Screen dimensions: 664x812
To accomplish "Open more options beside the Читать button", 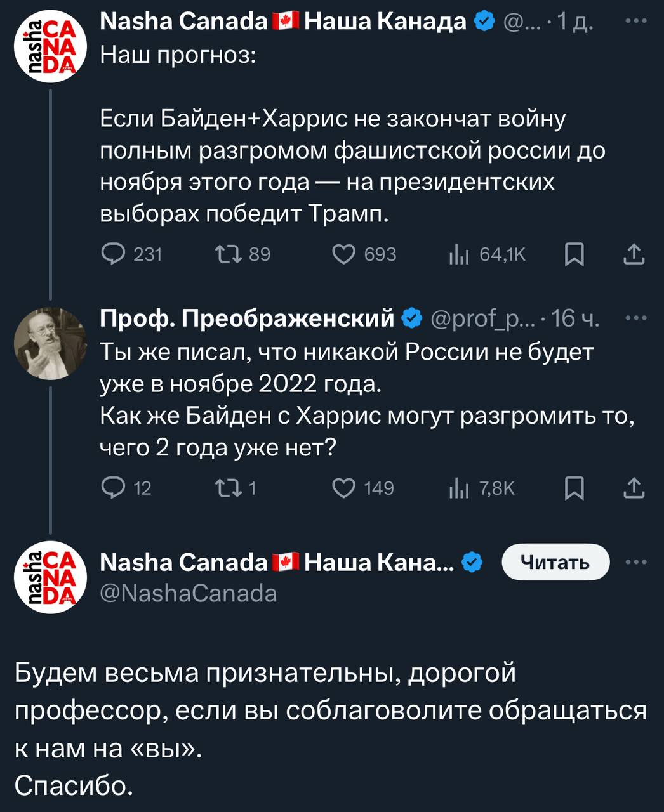I will point(635,562).
